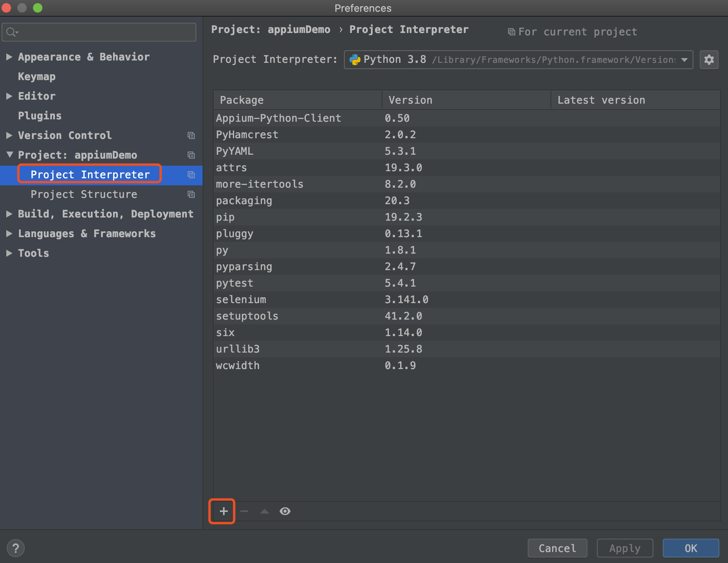
Task: Click the minus icon to uninstall package
Action: click(x=244, y=511)
